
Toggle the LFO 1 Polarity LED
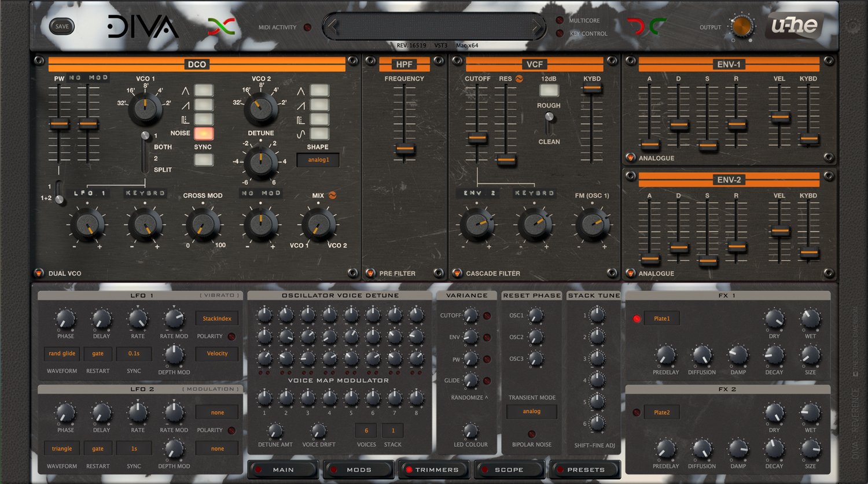(231, 337)
